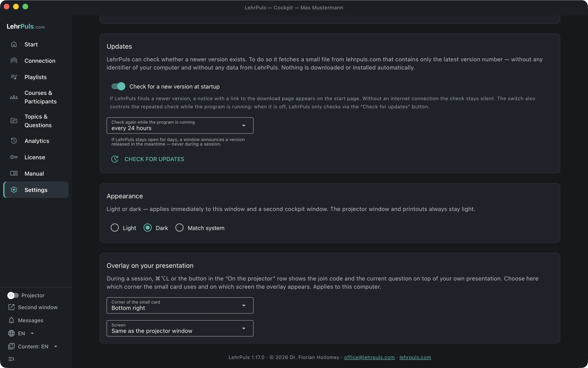Open the License section
The width and height of the screenshot is (588, 368).
point(36,157)
